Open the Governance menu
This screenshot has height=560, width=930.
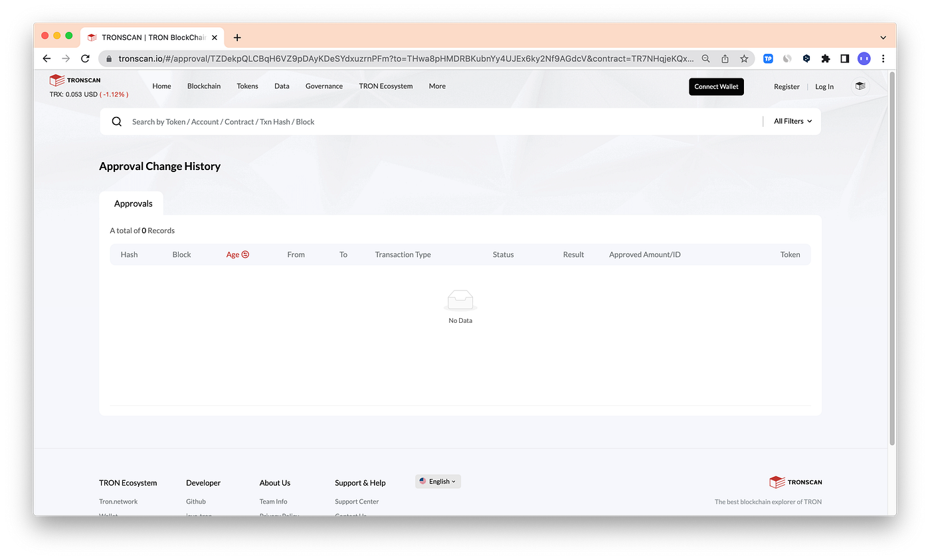coord(324,86)
